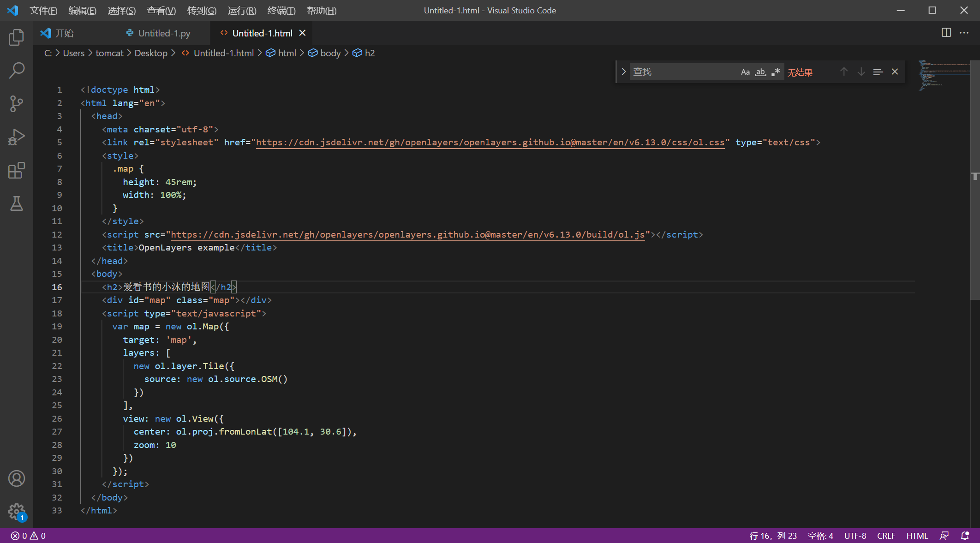Click the html breadcrumb element
Image resolution: width=980 pixels, height=543 pixels.
coord(281,53)
